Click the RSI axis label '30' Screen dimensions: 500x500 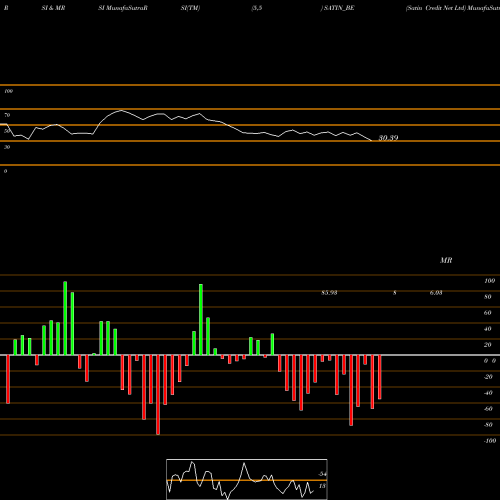click(7, 147)
